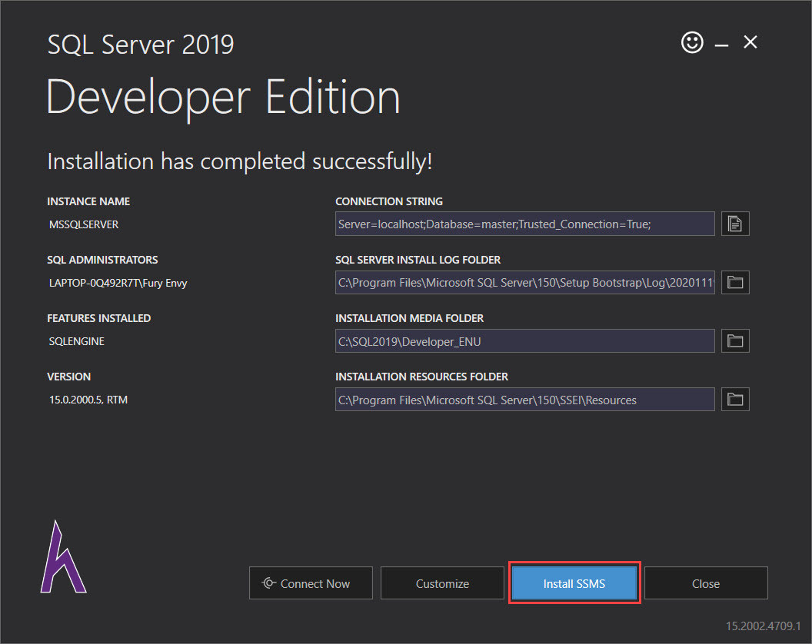
Task: Click the SQL administrators account name
Action: 118,283
